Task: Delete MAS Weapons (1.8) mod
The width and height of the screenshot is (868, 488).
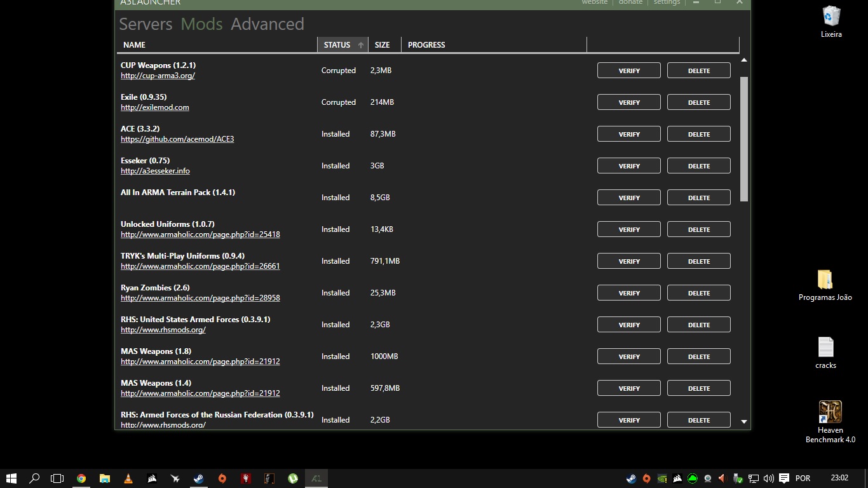Action: coord(699,356)
